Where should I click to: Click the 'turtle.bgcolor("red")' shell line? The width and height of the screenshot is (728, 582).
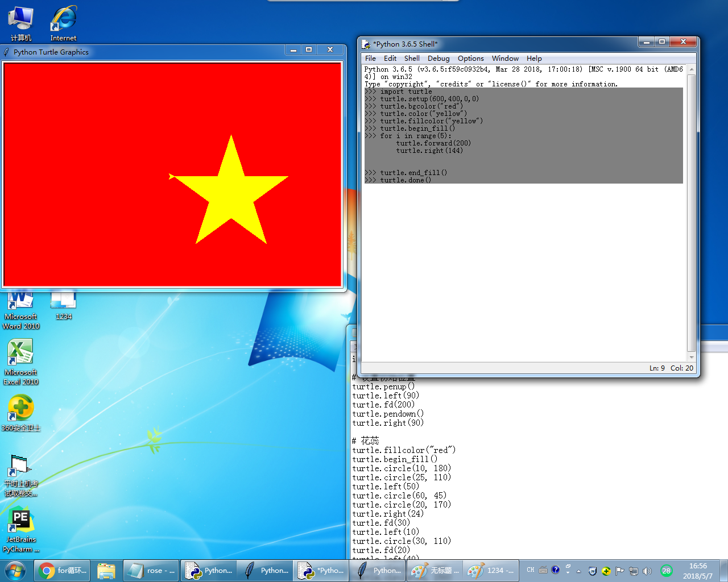click(421, 106)
